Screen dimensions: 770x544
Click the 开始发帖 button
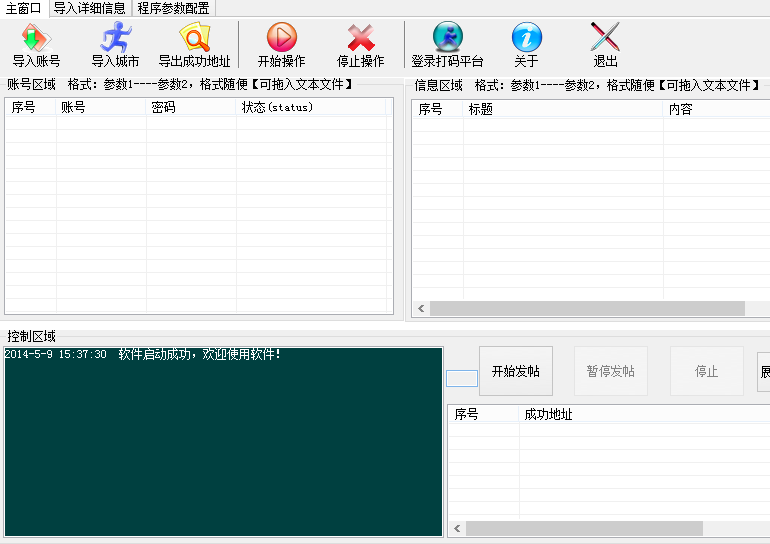click(x=515, y=371)
